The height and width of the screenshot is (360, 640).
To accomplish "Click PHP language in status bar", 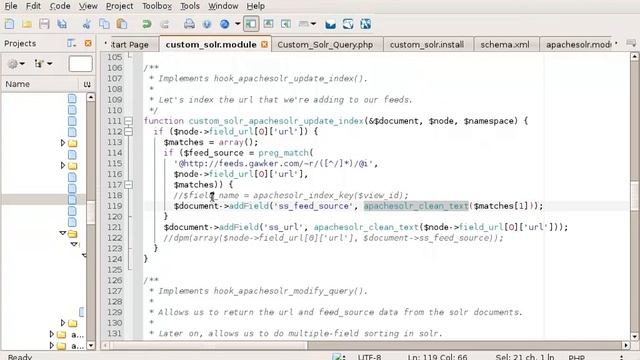I will tap(576, 357).
